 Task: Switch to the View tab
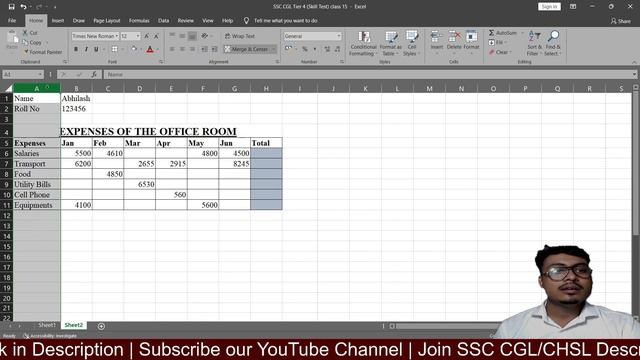(x=208, y=20)
